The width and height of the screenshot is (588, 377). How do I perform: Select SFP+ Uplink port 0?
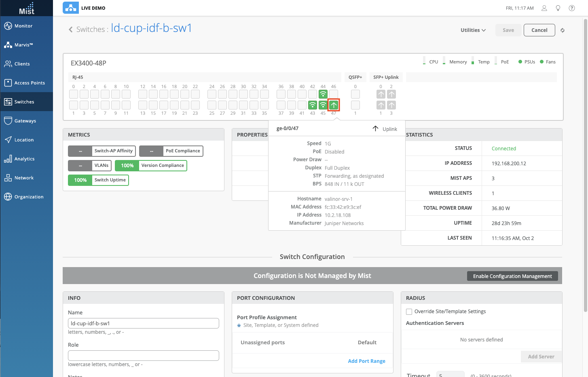click(x=381, y=94)
